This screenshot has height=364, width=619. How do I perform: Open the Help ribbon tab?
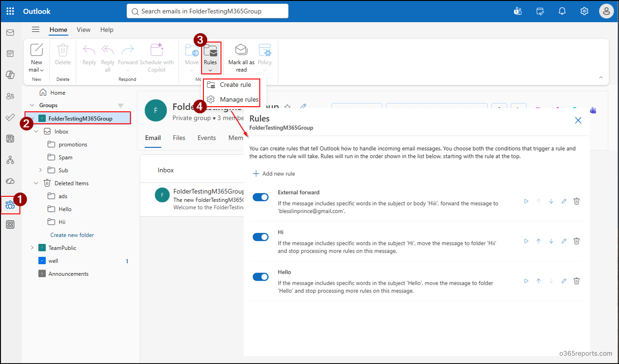click(x=107, y=30)
